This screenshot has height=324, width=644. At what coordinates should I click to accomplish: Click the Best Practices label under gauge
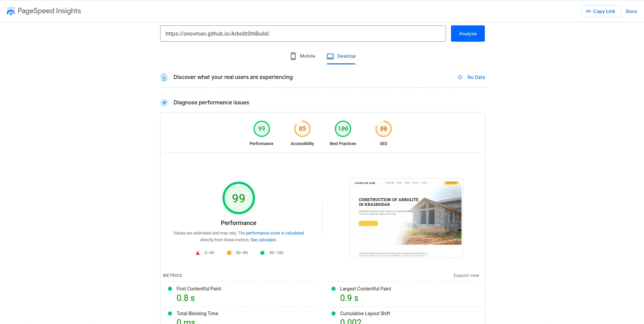343,144
